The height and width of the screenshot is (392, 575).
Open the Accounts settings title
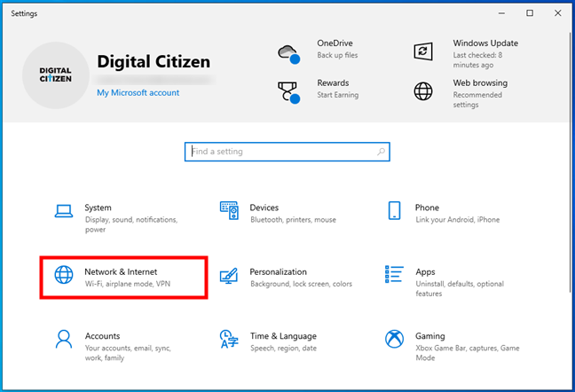pos(102,336)
